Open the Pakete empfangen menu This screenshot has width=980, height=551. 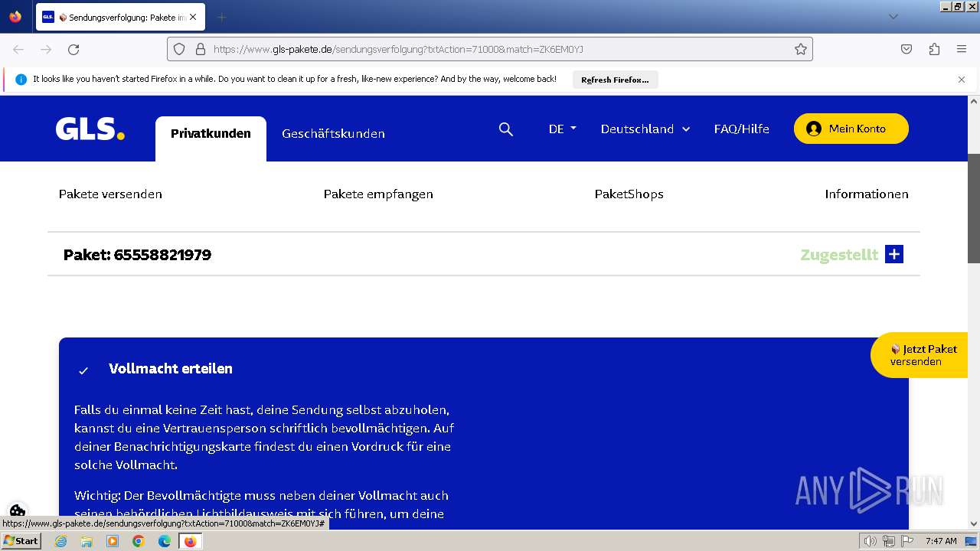[x=378, y=194]
